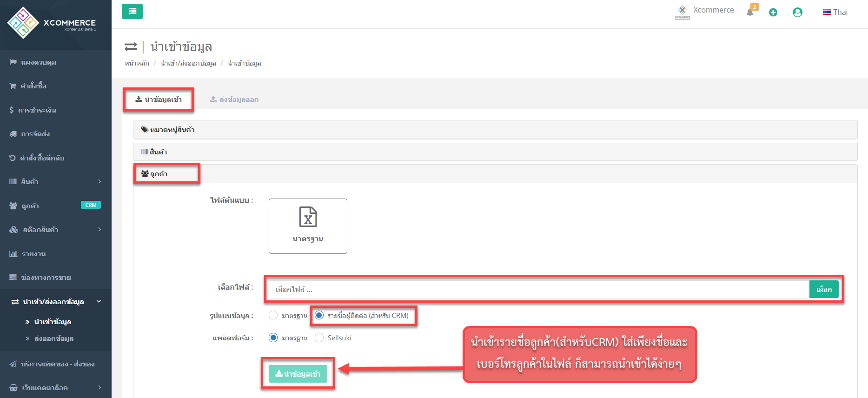Select นำเข้าข้อมูล submenu item
The image size is (868, 398).
point(53,322)
